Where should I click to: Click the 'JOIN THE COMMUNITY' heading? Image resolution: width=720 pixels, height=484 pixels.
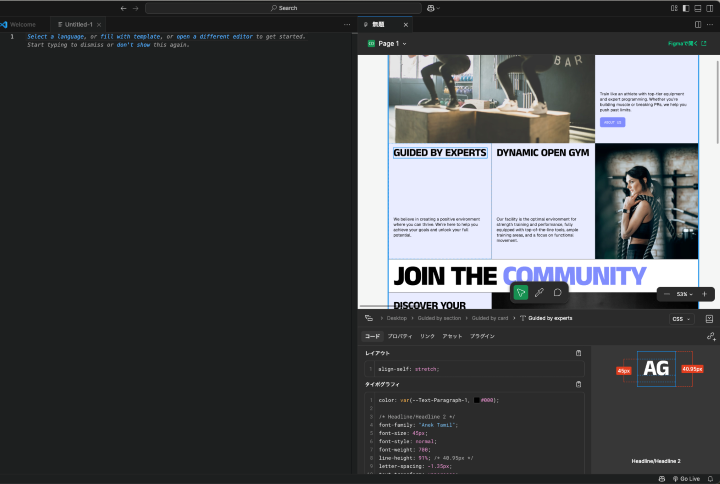click(x=519, y=276)
